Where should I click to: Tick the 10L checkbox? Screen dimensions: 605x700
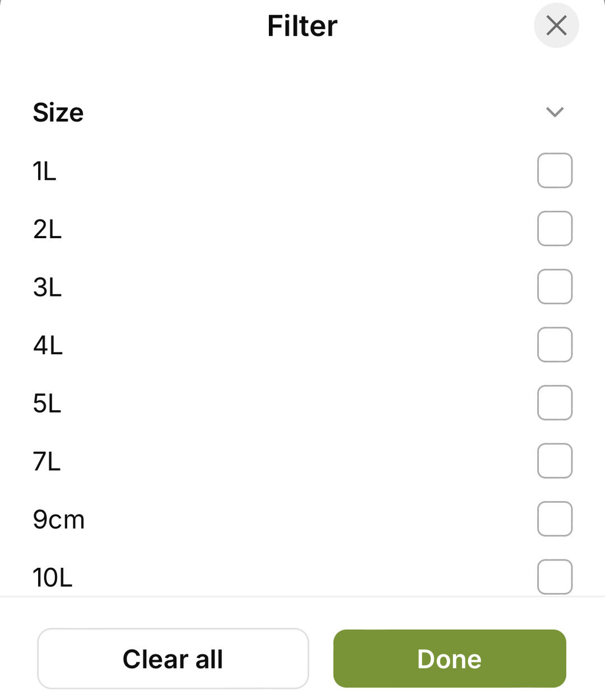click(555, 576)
